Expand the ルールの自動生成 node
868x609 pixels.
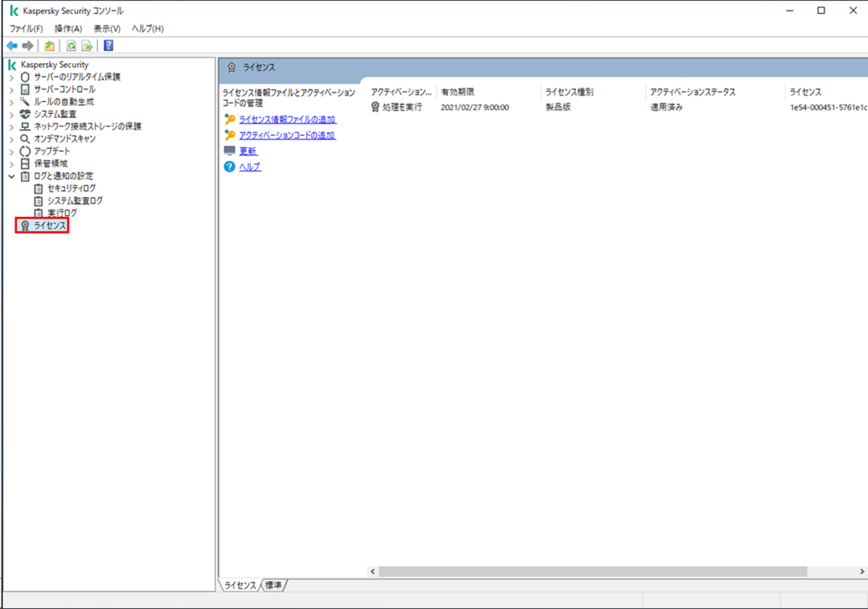coord(11,101)
